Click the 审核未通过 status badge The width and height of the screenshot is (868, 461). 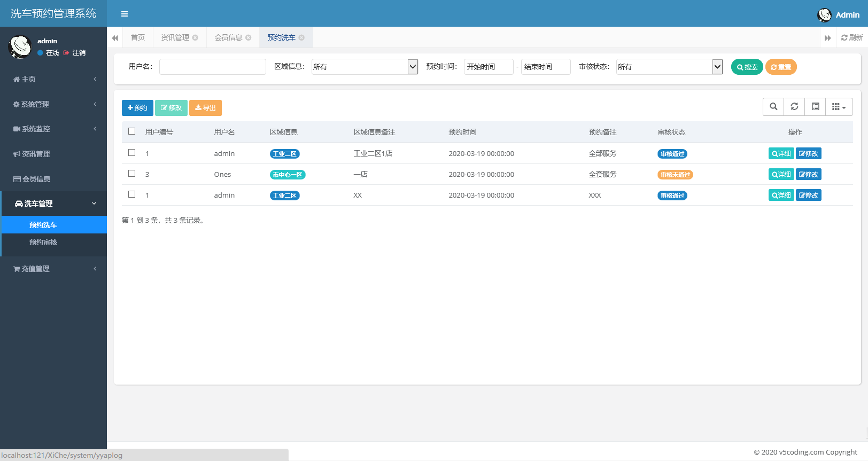675,175
